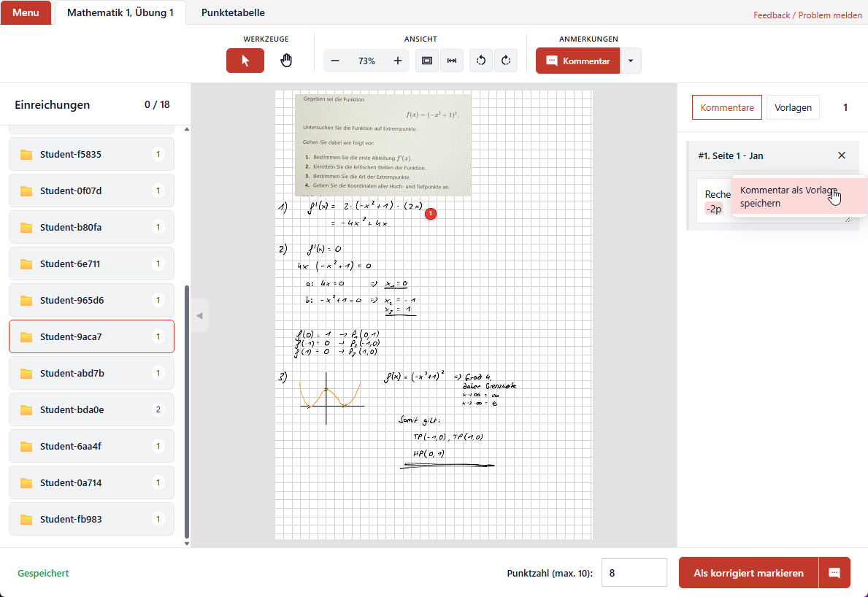Activate the hand pan tool

click(286, 61)
